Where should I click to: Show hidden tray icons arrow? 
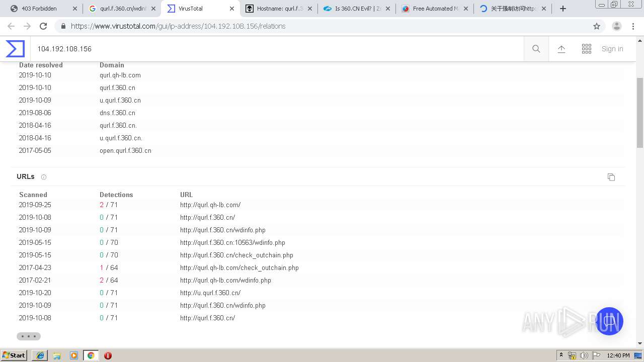coord(561,355)
